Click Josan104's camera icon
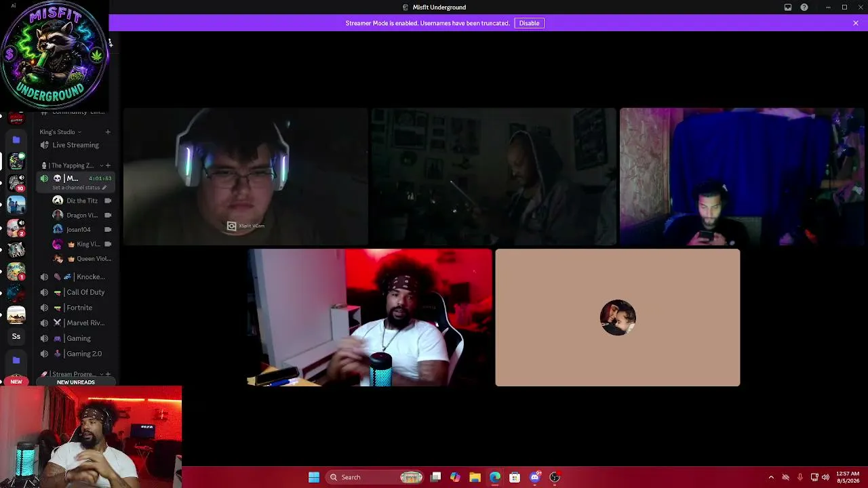The width and height of the screenshot is (868, 488). point(108,230)
